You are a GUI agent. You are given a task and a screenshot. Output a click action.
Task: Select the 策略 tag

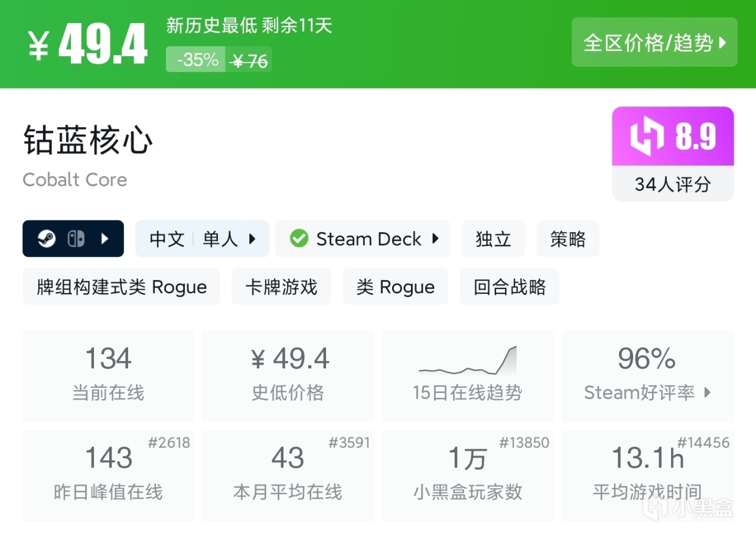568,239
